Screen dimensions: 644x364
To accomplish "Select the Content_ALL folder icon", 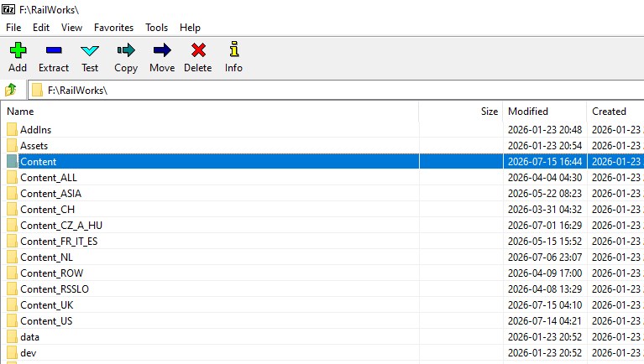I will click(x=12, y=178).
